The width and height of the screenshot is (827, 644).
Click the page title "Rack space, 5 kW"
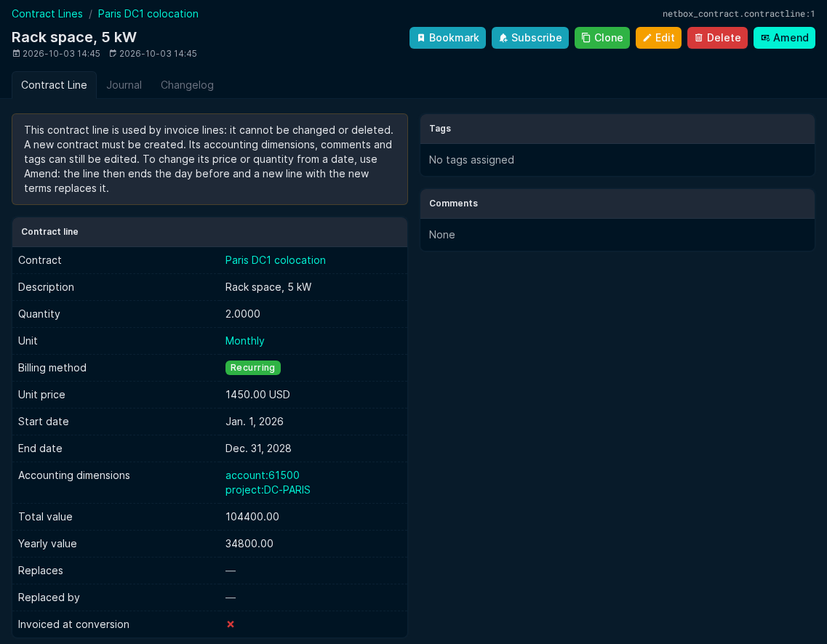74,37
